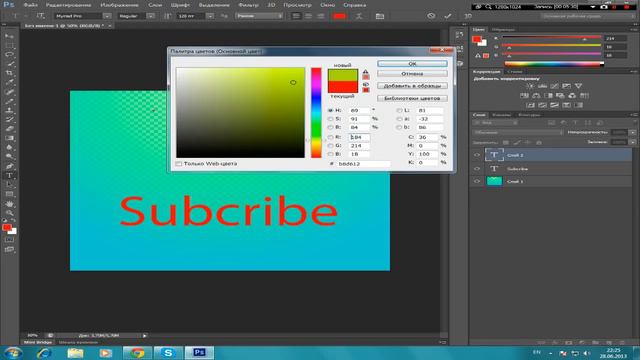Add a Vibrance adjustment triangle icon
This screenshot has height=360, width=640.
(578, 86)
